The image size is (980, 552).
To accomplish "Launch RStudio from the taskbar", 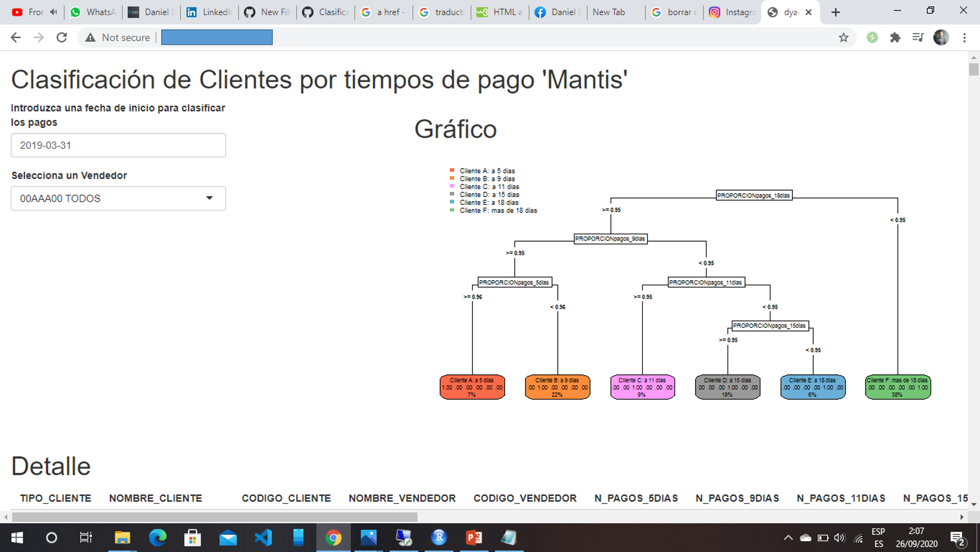I will click(x=439, y=537).
